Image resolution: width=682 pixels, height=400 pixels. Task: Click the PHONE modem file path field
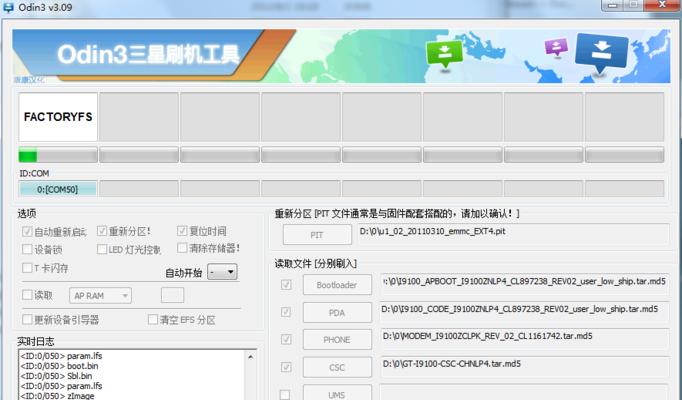(x=524, y=340)
